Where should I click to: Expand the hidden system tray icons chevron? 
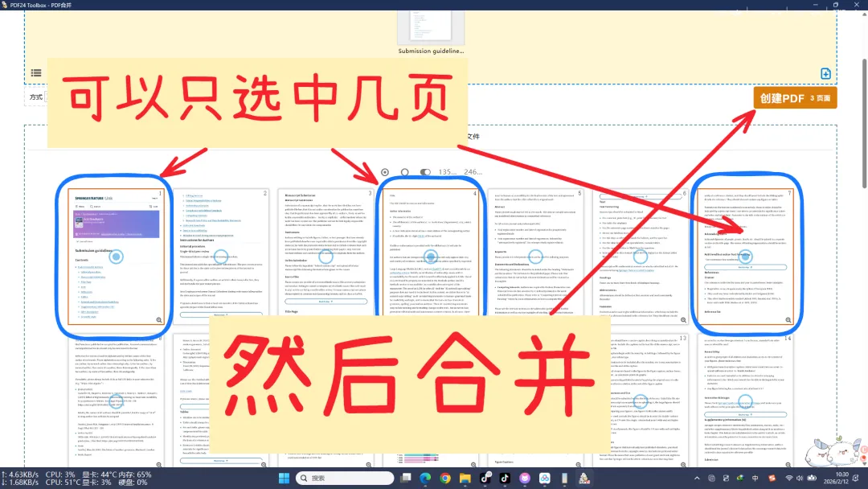pos(696,478)
